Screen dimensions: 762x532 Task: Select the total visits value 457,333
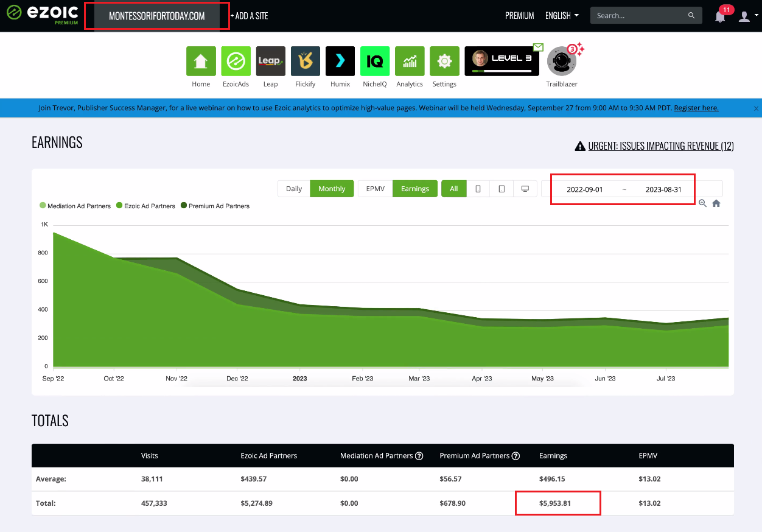pos(154,503)
